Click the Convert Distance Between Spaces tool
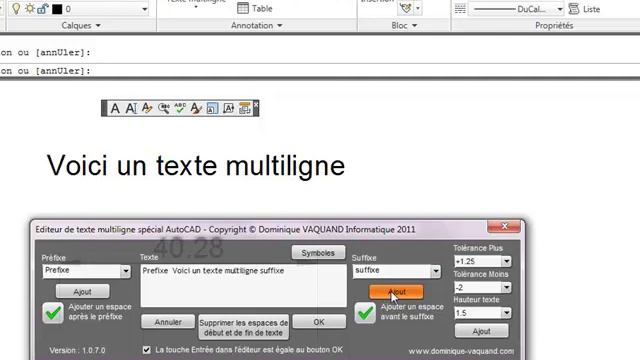 click(244, 109)
